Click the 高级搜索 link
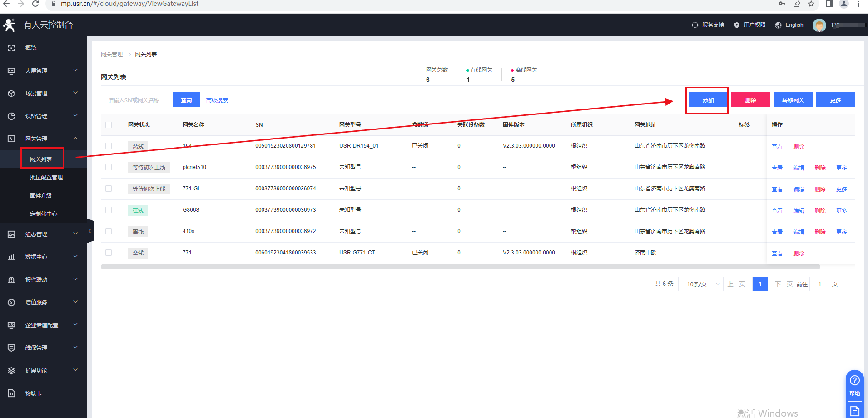 coord(217,100)
